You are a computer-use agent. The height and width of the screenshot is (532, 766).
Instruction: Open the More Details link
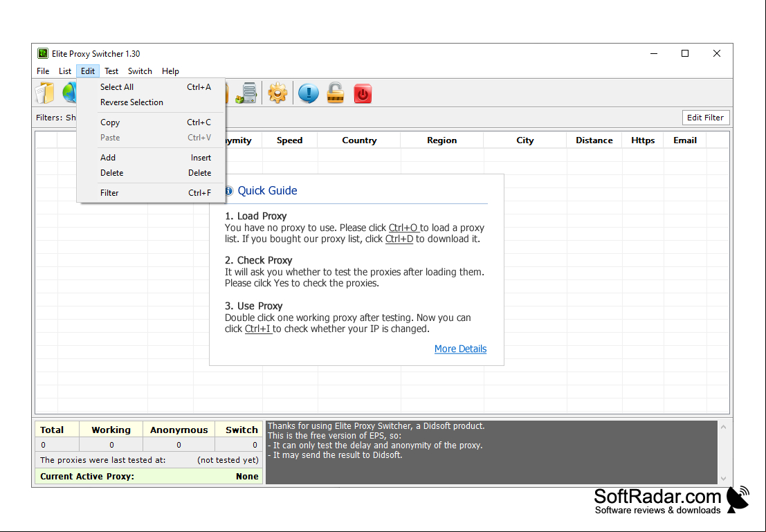click(x=461, y=349)
